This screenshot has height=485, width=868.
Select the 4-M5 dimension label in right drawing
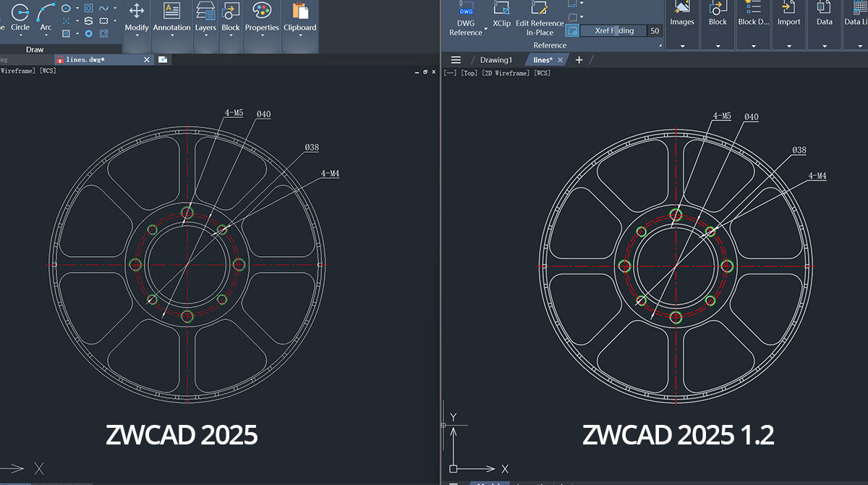click(722, 116)
